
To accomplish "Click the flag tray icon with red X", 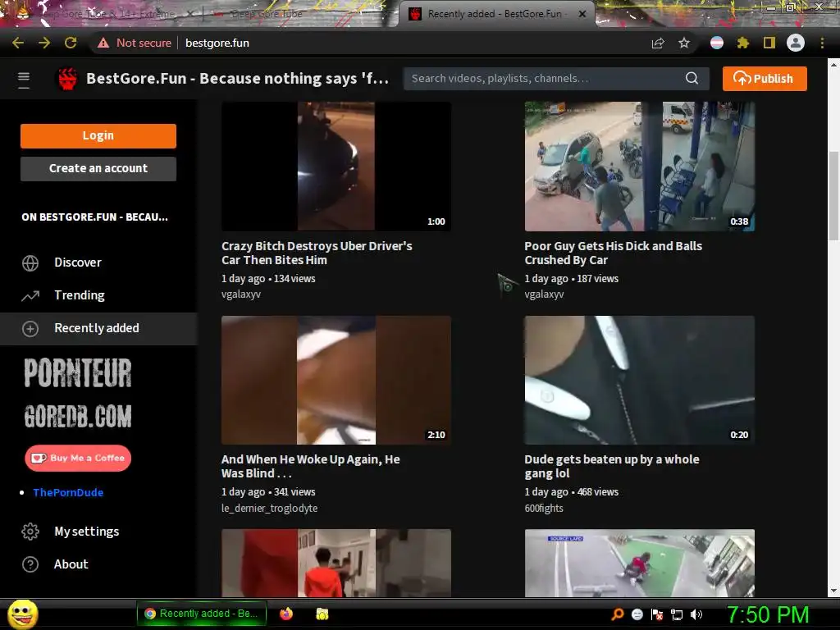I will pyautogui.click(x=657, y=614).
